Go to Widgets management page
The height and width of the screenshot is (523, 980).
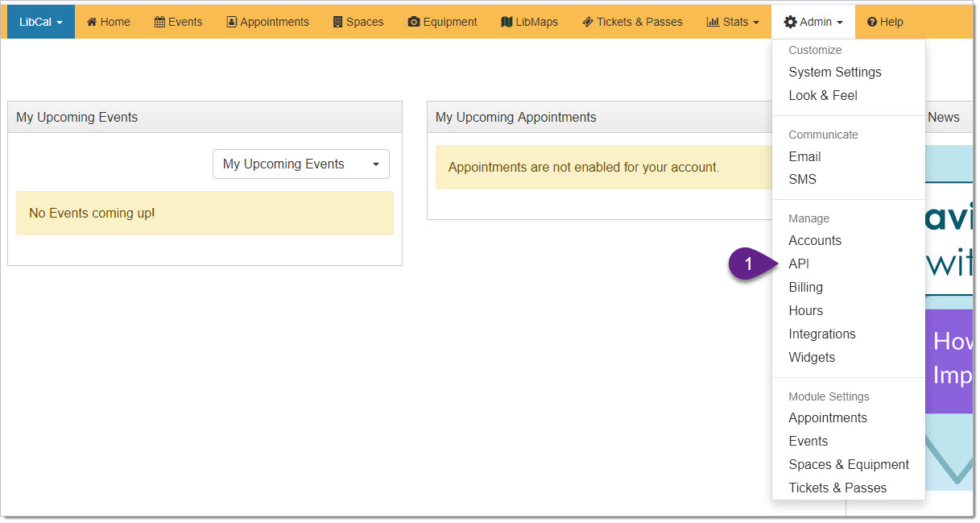coord(811,357)
